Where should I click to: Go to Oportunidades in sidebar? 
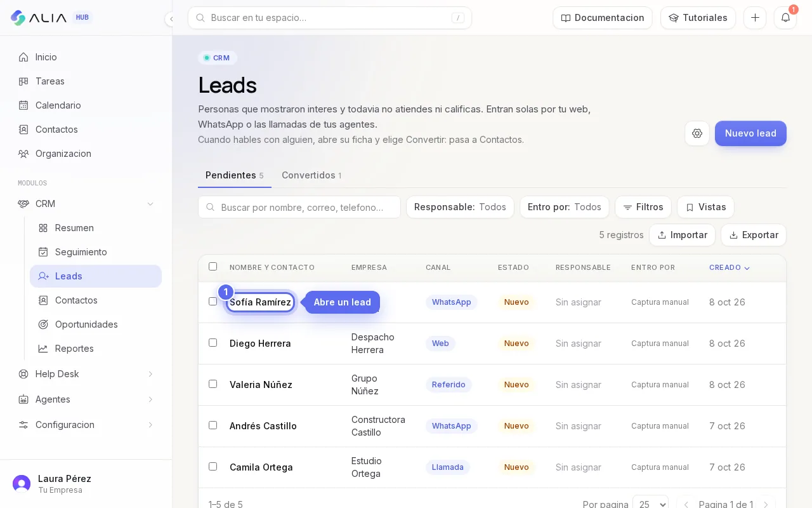coord(96,324)
